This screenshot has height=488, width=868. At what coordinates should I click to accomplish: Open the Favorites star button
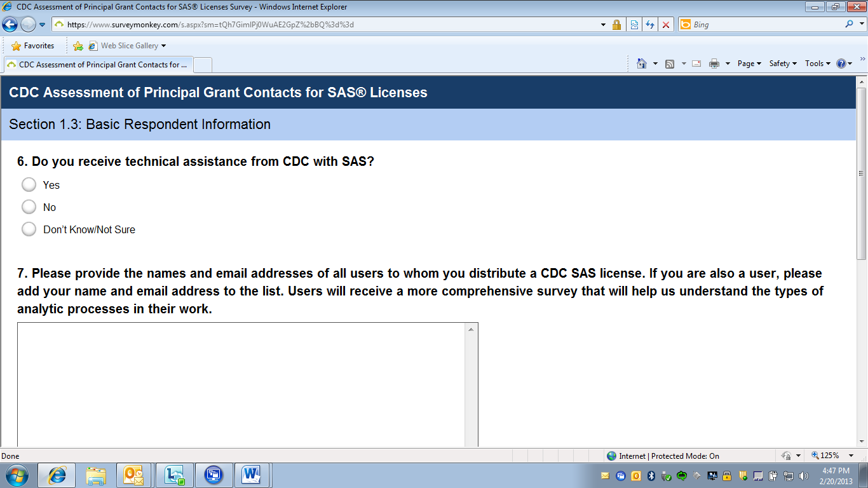tap(33, 46)
